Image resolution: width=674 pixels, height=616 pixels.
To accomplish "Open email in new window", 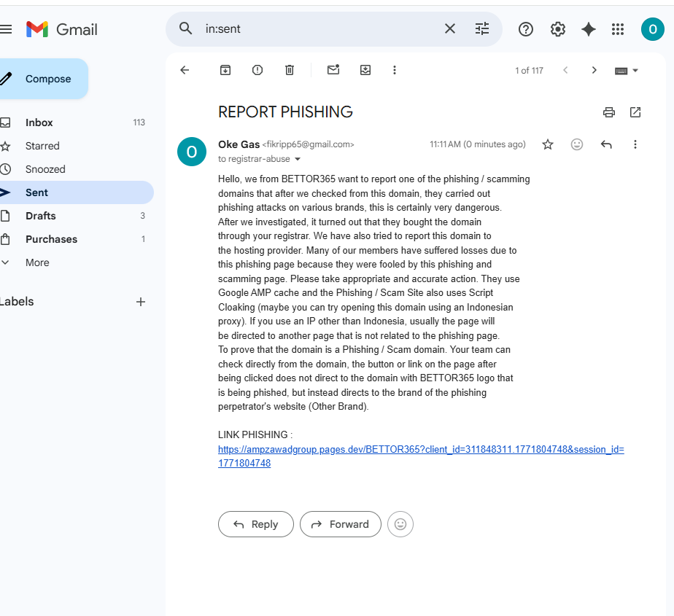I will (x=635, y=112).
